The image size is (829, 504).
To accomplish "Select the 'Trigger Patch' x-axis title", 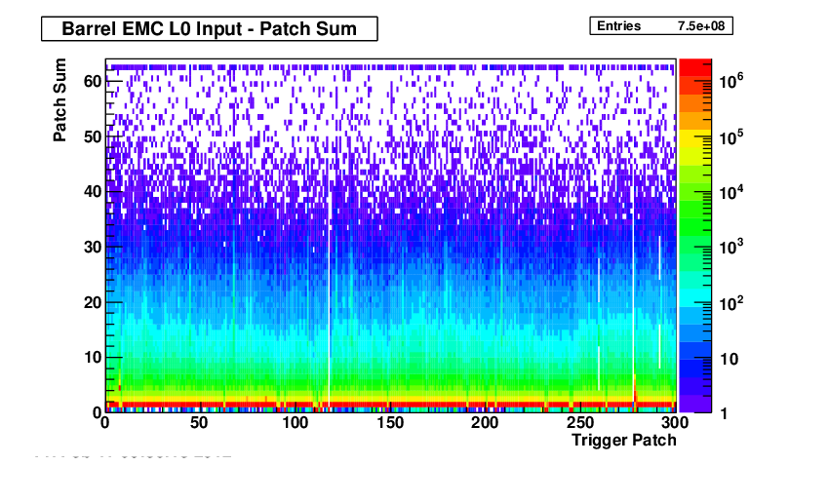I will tap(624, 440).
